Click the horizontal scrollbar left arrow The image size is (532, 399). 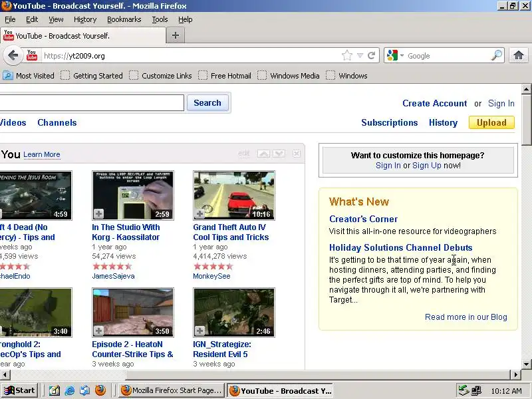tap(5, 374)
